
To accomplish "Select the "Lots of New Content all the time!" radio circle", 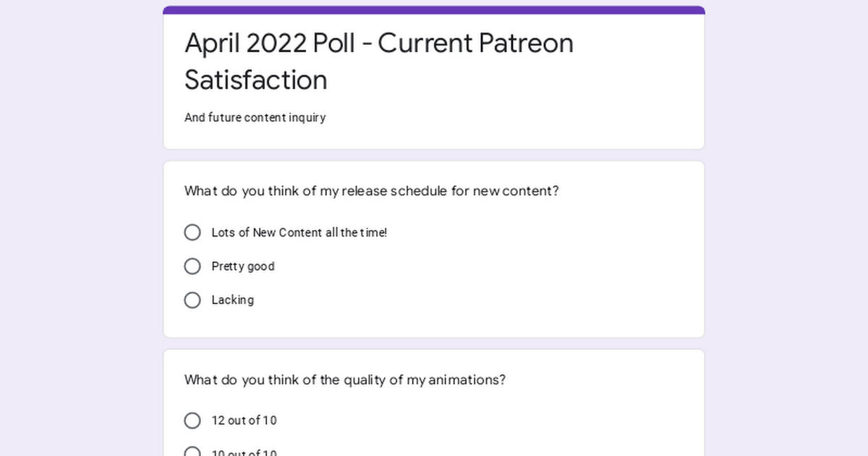I will coord(192,232).
